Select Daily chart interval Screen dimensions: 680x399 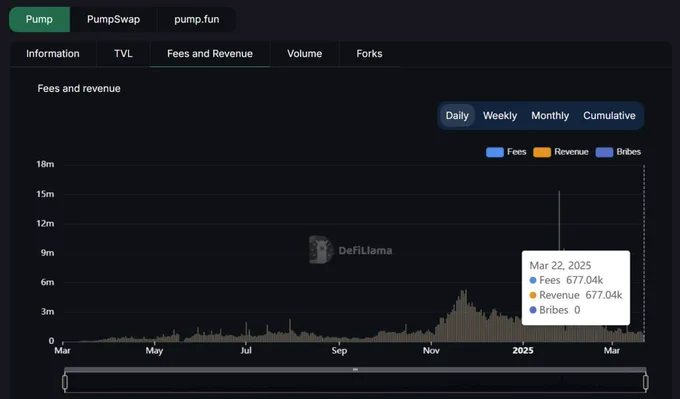[x=457, y=116]
